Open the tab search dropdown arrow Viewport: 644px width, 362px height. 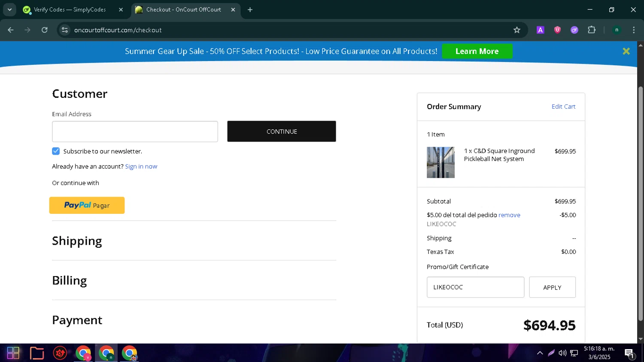[x=9, y=9]
